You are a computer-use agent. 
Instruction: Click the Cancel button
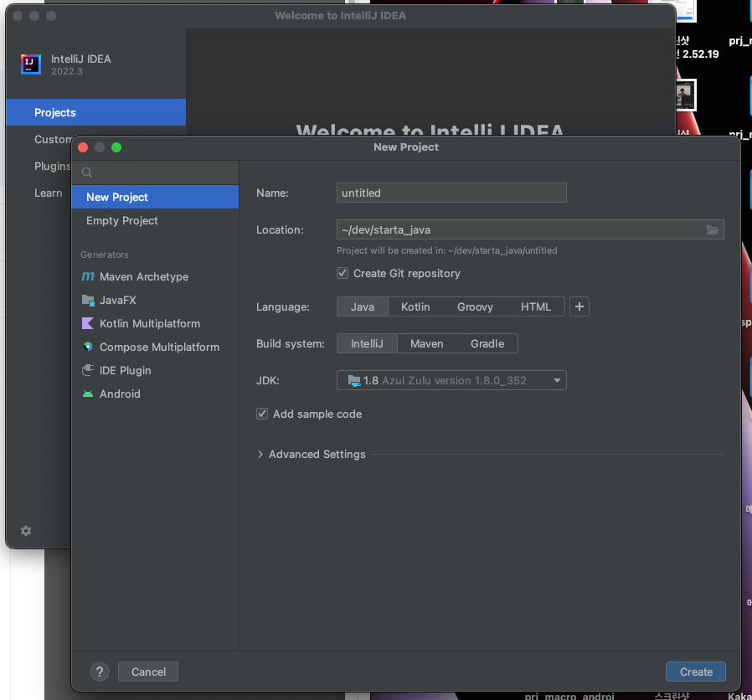(148, 672)
